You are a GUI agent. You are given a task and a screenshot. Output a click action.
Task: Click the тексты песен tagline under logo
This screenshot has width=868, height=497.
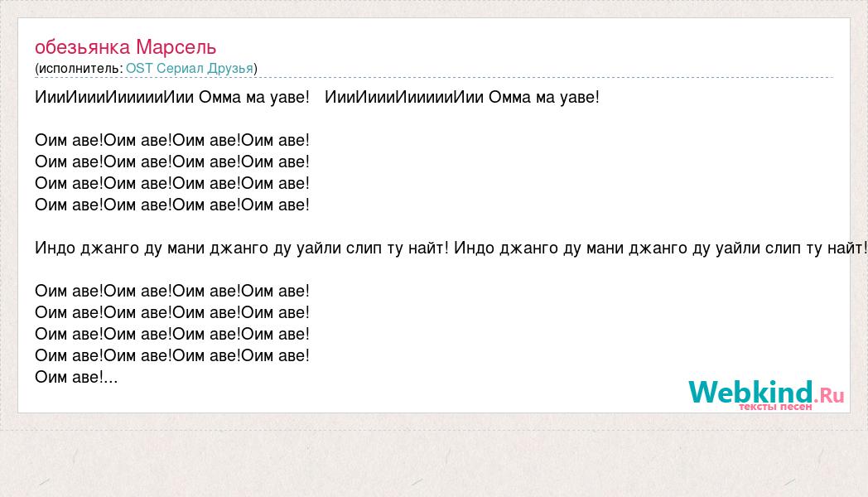coord(775,407)
